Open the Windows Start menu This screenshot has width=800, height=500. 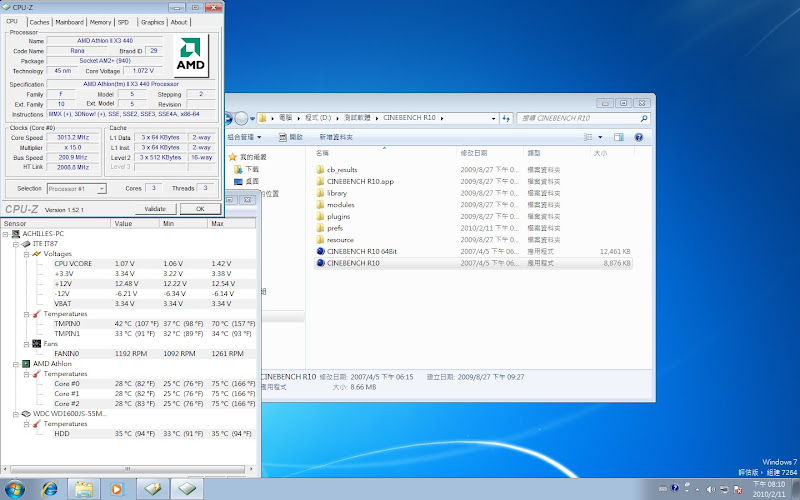click(x=14, y=490)
